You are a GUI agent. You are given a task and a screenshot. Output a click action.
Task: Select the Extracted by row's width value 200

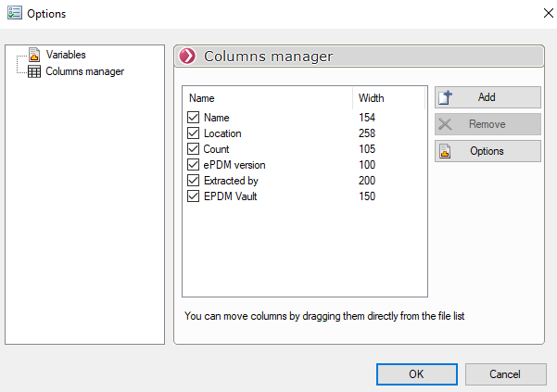pyautogui.click(x=367, y=181)
